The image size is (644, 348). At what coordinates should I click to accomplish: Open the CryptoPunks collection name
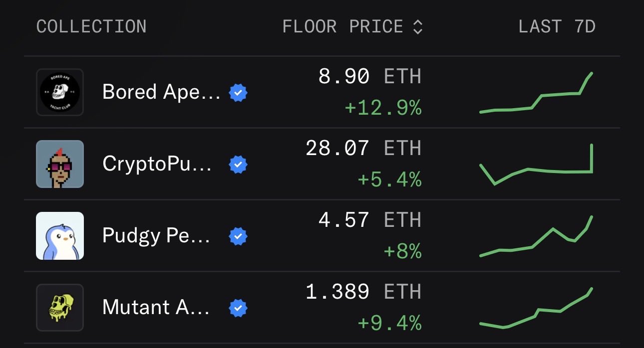click(157, 164)
